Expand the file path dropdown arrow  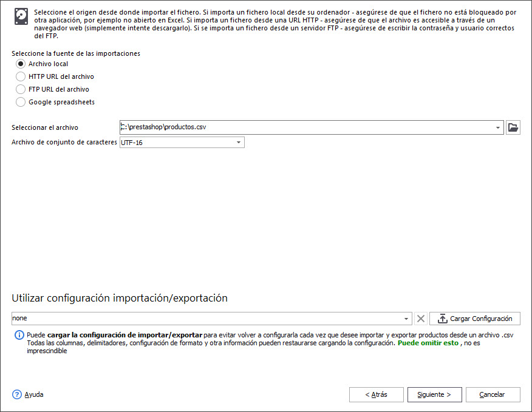pos(498,127)
